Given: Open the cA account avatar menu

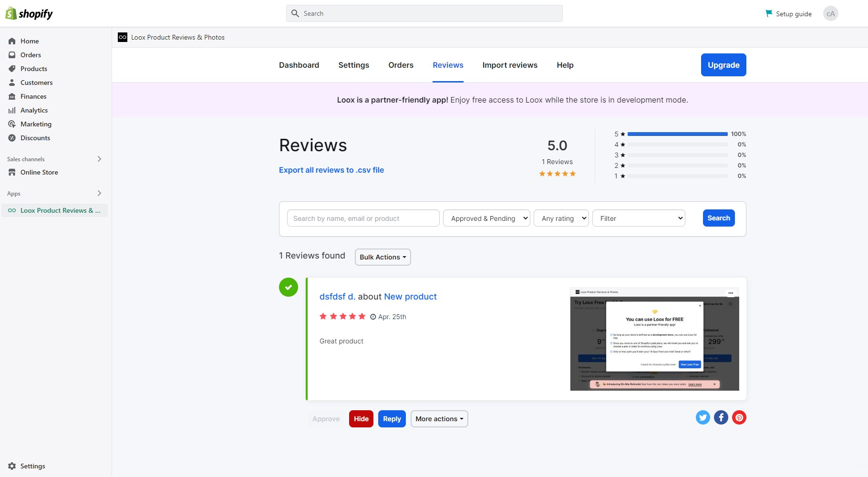Looking at the screenshot, I should pyautogui.click(x=830, y=13).
